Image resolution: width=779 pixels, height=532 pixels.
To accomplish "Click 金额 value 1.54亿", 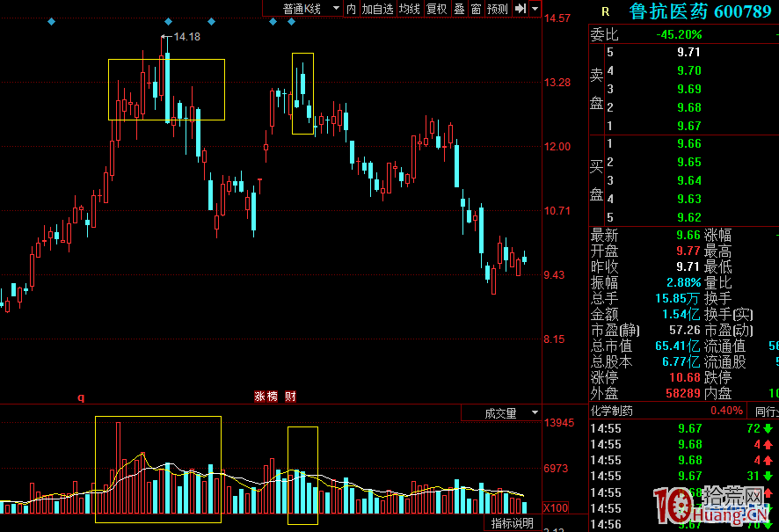I will (681, 314).
